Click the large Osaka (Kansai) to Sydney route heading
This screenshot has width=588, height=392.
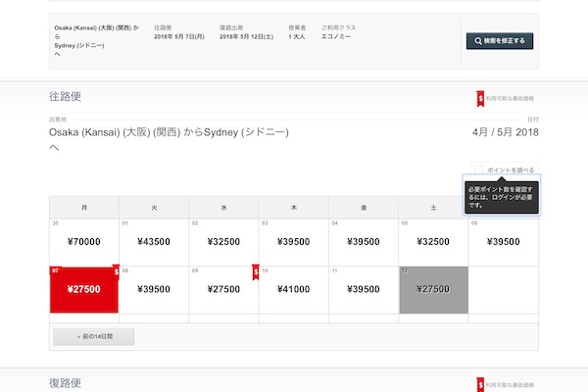pyautogui.click(x=169, y=139)
